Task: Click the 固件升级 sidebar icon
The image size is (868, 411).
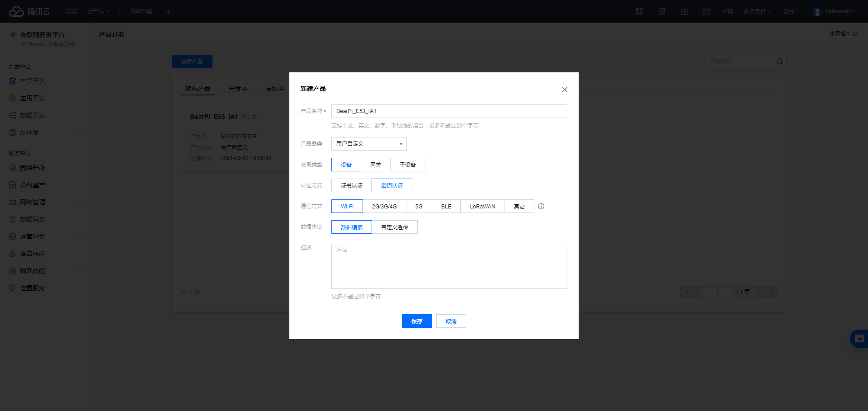Action: pos(13,168)
